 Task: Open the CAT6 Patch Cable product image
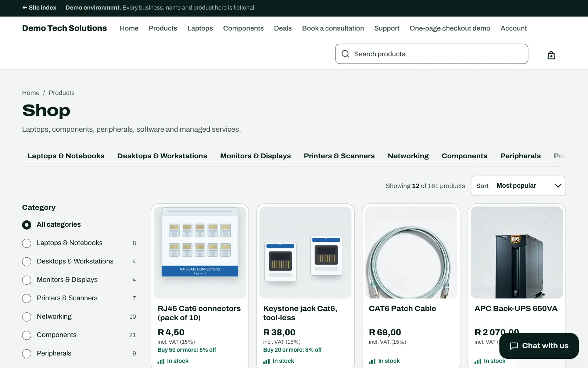pos(411,252)
